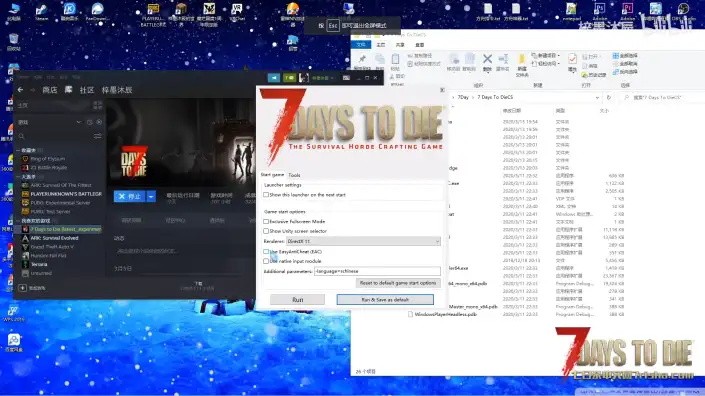Toggle Use native input module checkbox
705x396 pixels.
pos(266,261)
